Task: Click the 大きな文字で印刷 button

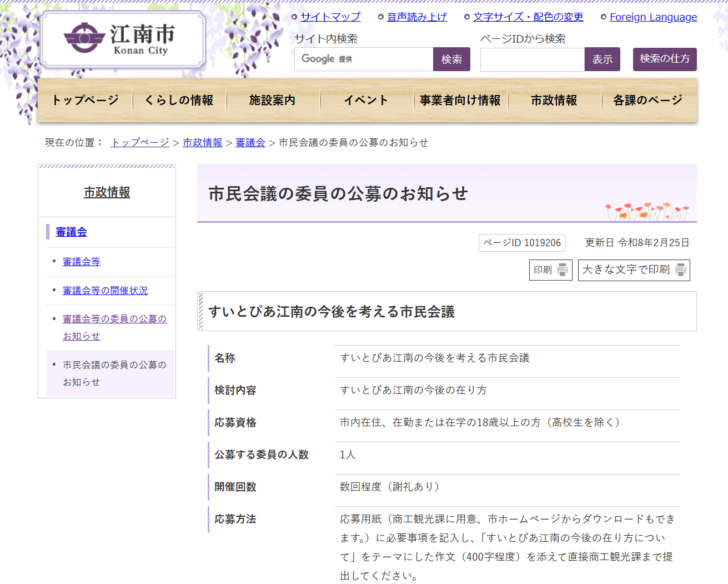Action: click(x=634, y=270)
